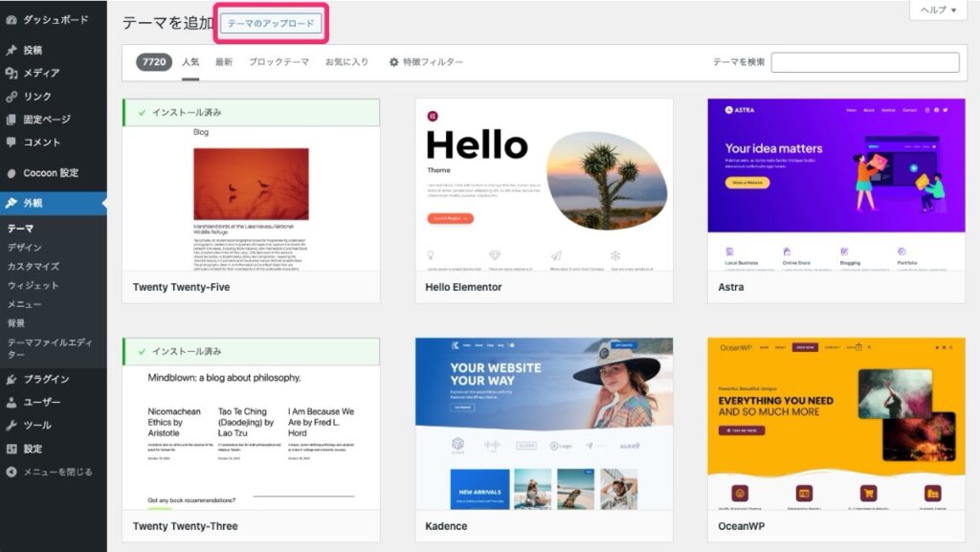Select the Astra theme preview
This screenshot has height=552, width=980.
coord(836,185)
